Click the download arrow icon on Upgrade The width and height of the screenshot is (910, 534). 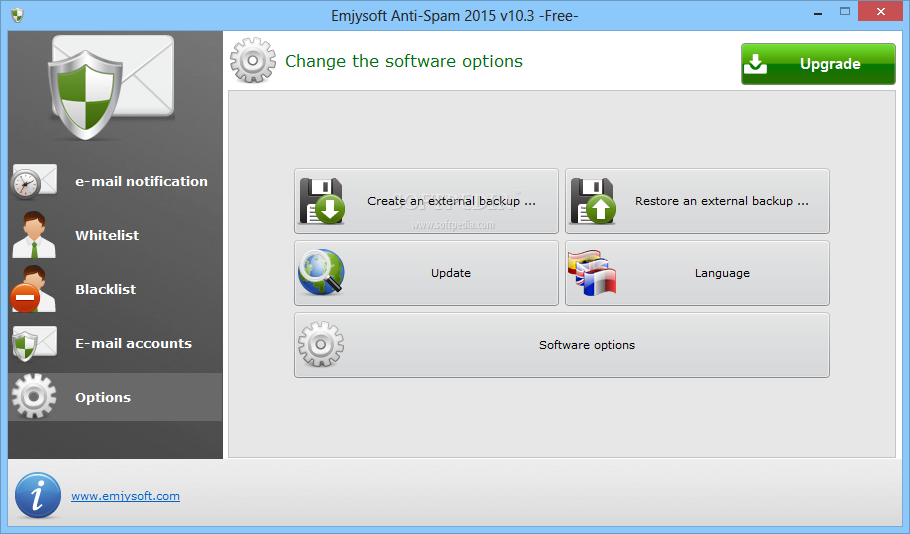756,63
